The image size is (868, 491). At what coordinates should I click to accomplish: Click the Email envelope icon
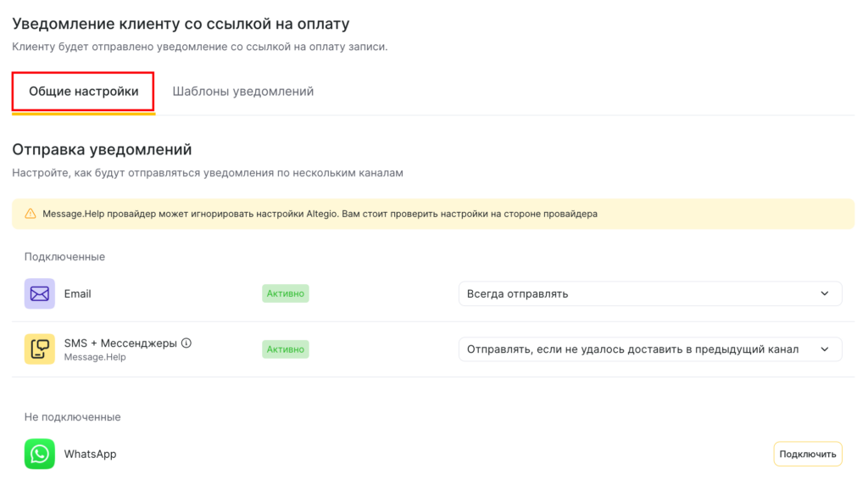pos(40,293)
